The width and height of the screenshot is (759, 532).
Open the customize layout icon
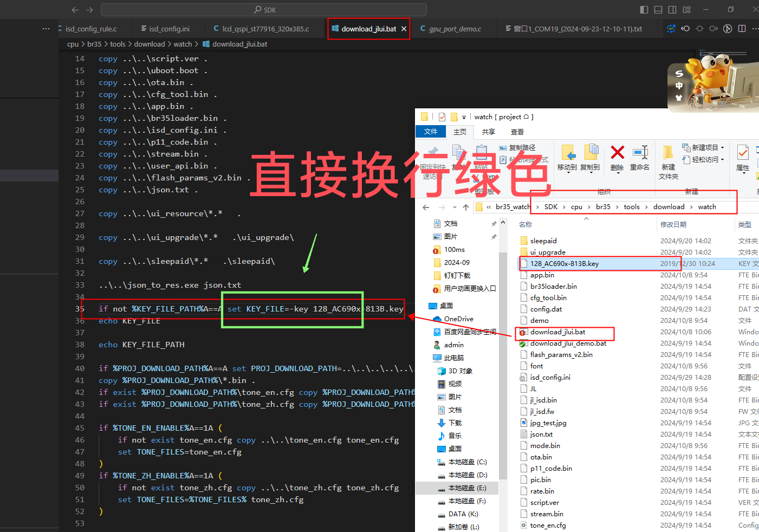pos(687,10)
